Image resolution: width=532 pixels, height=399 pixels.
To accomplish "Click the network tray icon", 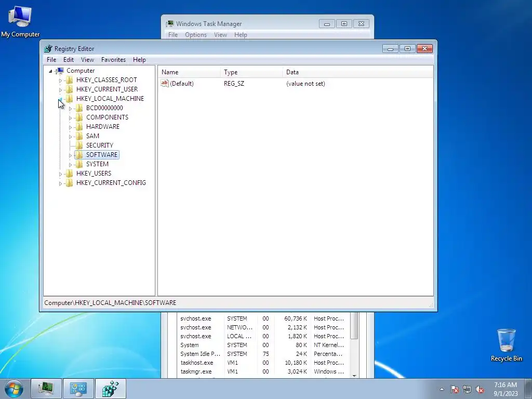I will point(467,389).
